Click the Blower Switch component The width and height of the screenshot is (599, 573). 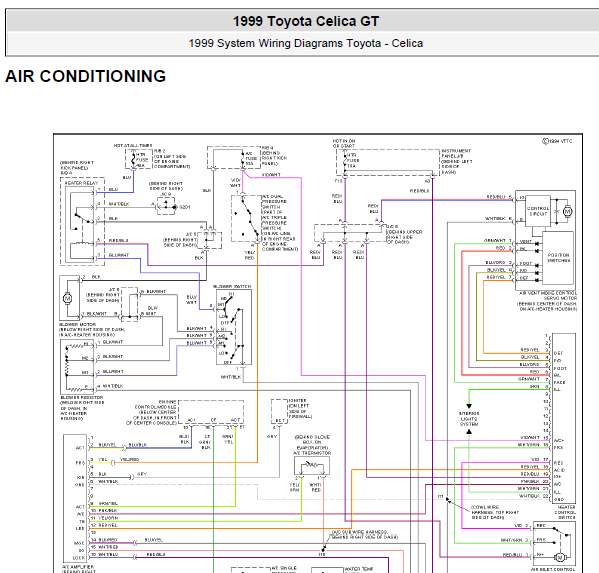tap(234, 327)
